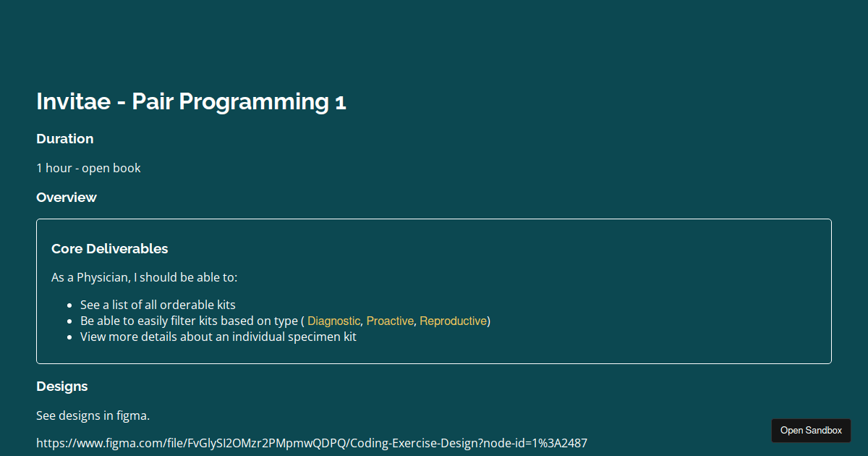Click the Duration heading
This screenshot has height=456, width=868.
click(x=65, y=139)
